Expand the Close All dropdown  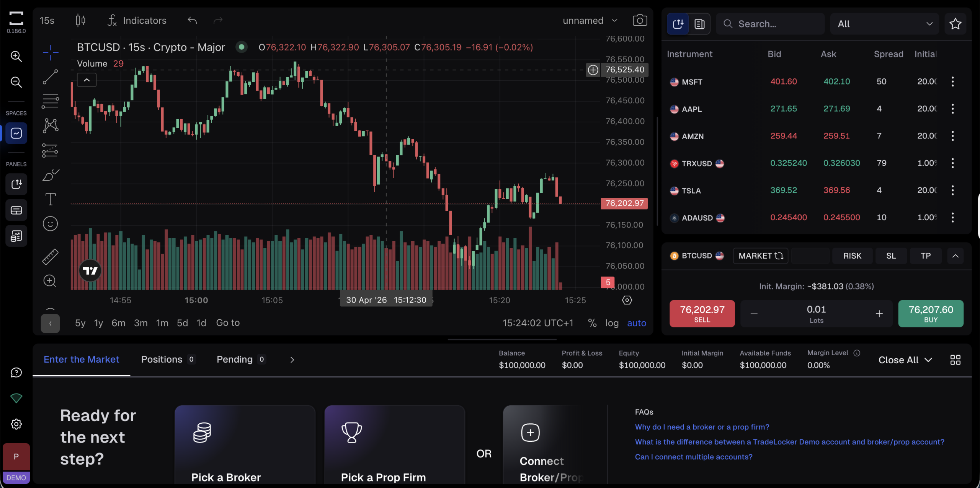[x=905, y=360]
